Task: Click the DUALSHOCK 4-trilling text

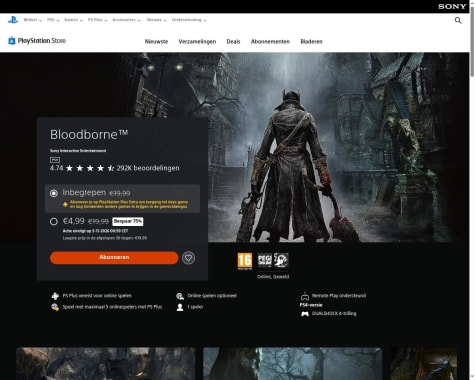Action: (x=334, y=314)
